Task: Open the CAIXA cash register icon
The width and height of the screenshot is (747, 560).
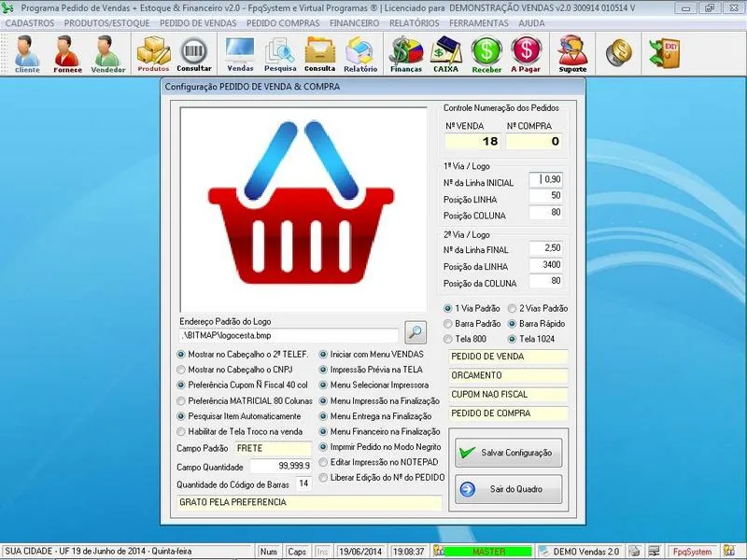Action: click(x=445, y=54)
